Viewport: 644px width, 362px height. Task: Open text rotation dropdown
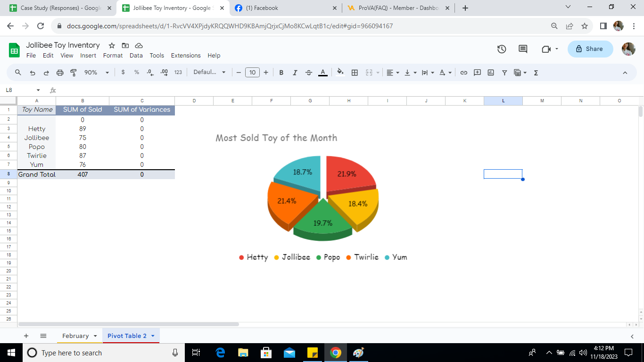pyautogui.click(x=446, y=73)
